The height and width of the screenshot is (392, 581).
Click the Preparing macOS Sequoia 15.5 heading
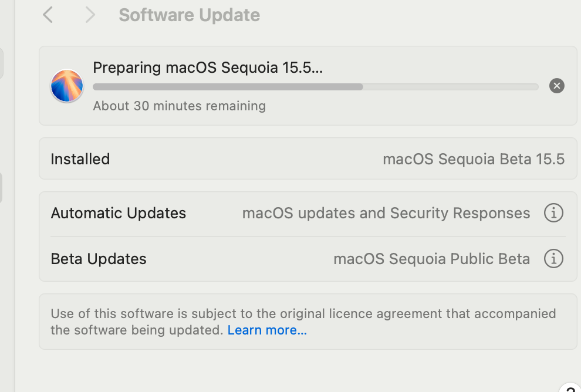point(208,67)
